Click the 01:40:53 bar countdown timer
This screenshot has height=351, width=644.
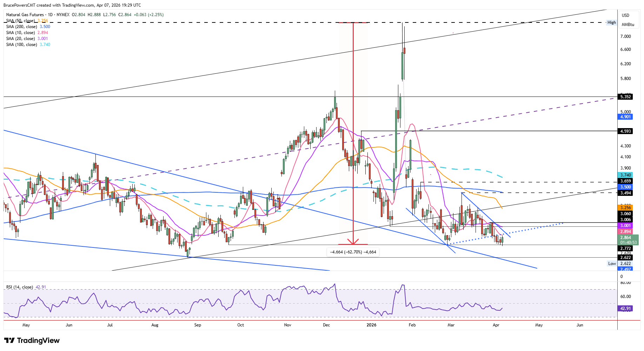coord(628,243)
